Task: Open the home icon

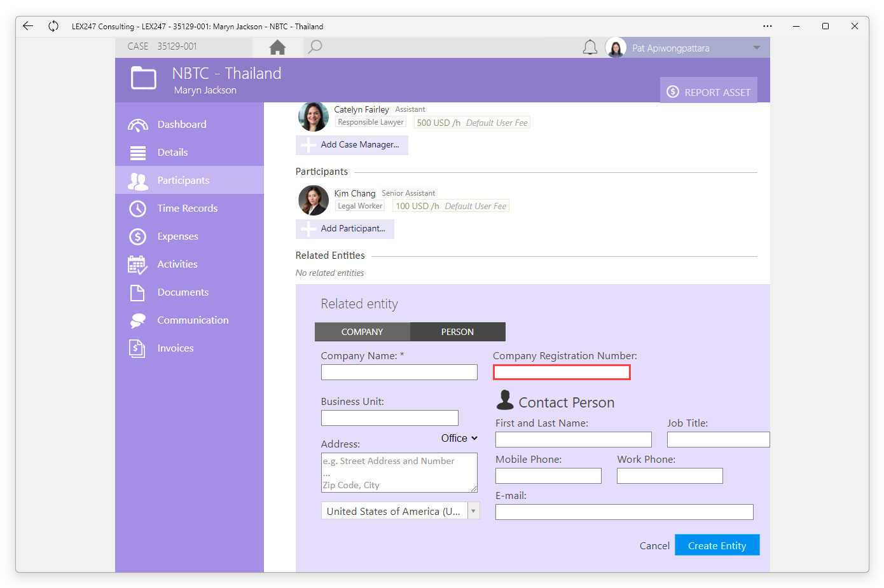Action: [x=277, y=47]
